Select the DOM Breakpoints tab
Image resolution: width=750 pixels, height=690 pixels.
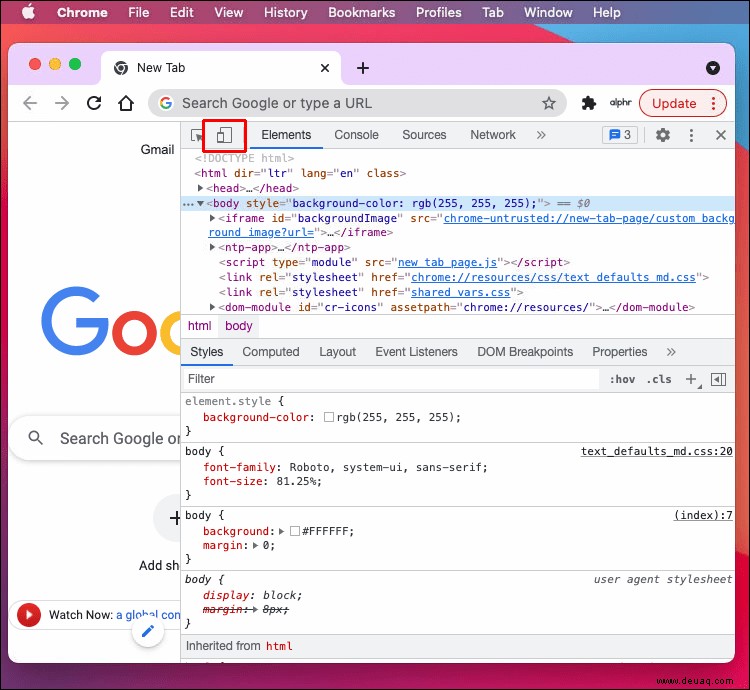click(x=525, y=352)
